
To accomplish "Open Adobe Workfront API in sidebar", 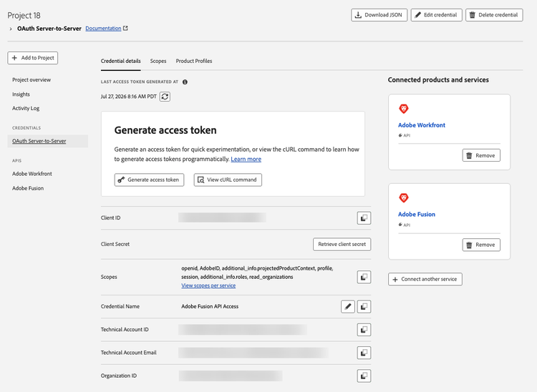I will tap(32, 174).
